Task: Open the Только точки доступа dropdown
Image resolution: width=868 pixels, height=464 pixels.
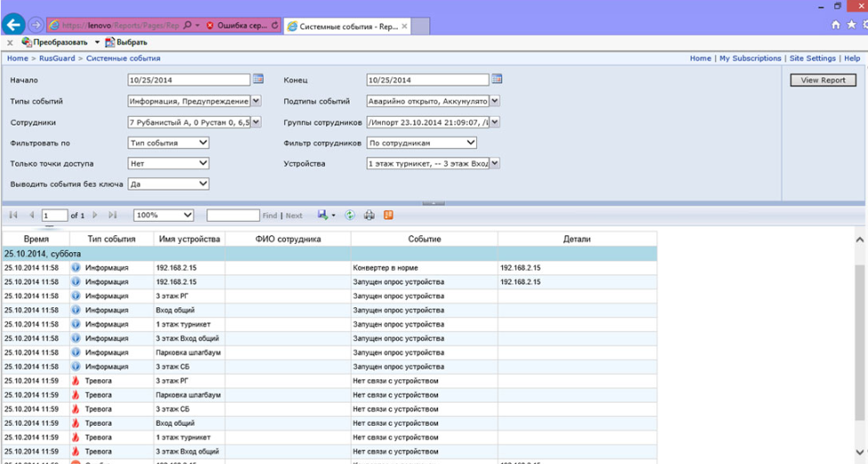Action: point(203,164)
